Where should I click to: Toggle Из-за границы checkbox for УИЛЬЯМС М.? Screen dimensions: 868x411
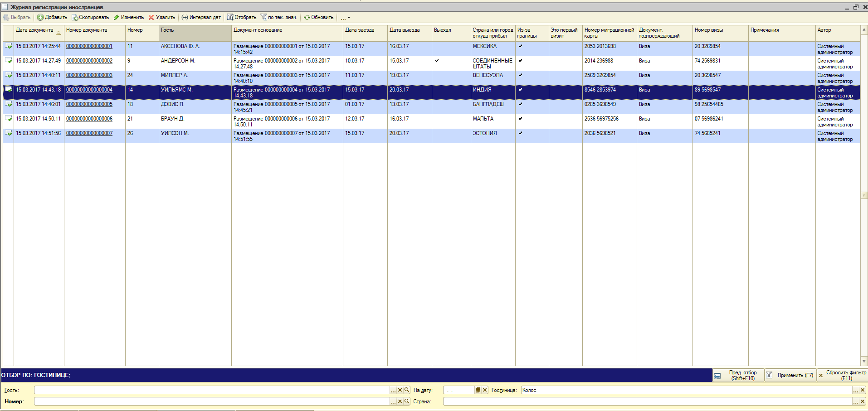tap(520, 89)
